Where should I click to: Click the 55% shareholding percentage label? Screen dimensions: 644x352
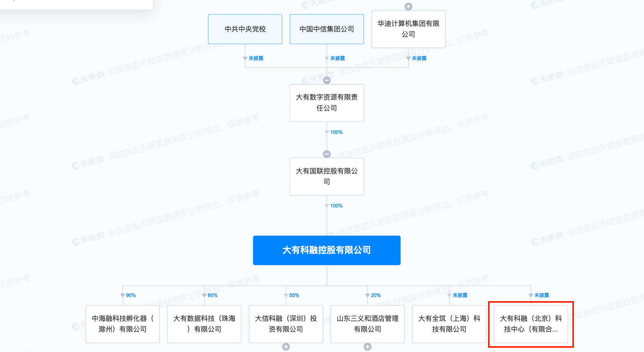(x=294, y=295)
